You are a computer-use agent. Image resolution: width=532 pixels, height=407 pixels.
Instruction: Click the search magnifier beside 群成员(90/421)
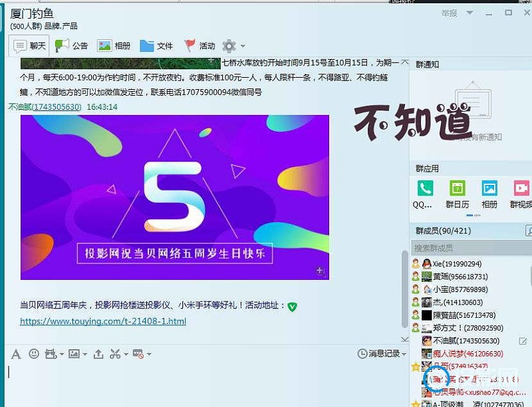coord(529,231)
